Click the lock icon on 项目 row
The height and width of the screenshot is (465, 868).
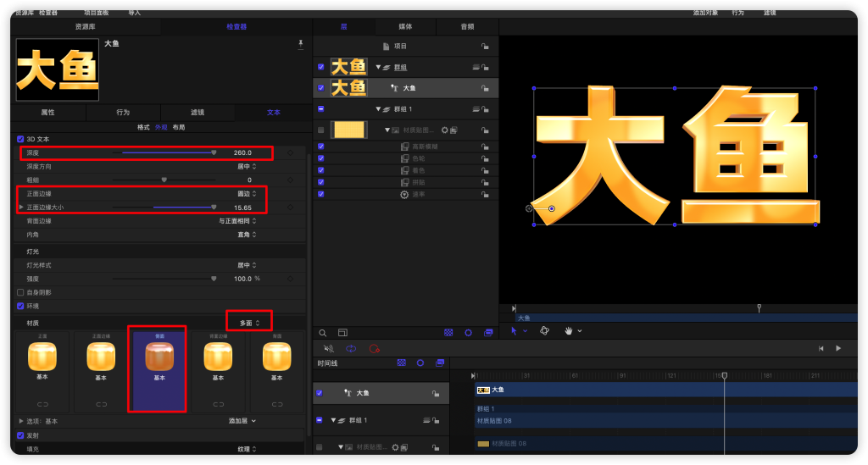point(485,47)
